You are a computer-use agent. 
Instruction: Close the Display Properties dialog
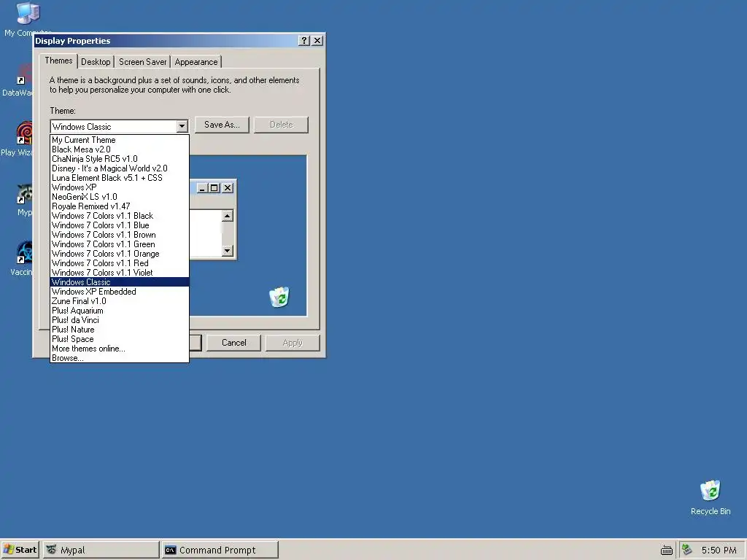(317, 41)
